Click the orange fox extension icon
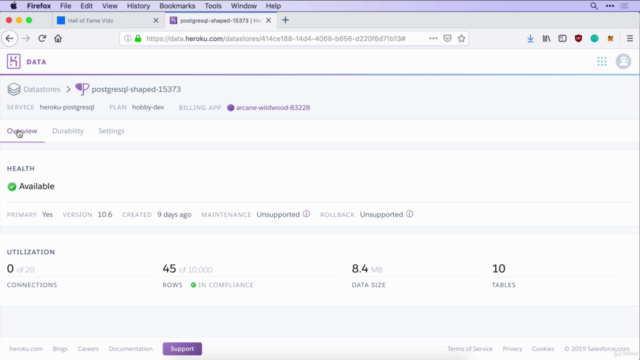Viewport: 640px width, 360px height. (611, 38)
